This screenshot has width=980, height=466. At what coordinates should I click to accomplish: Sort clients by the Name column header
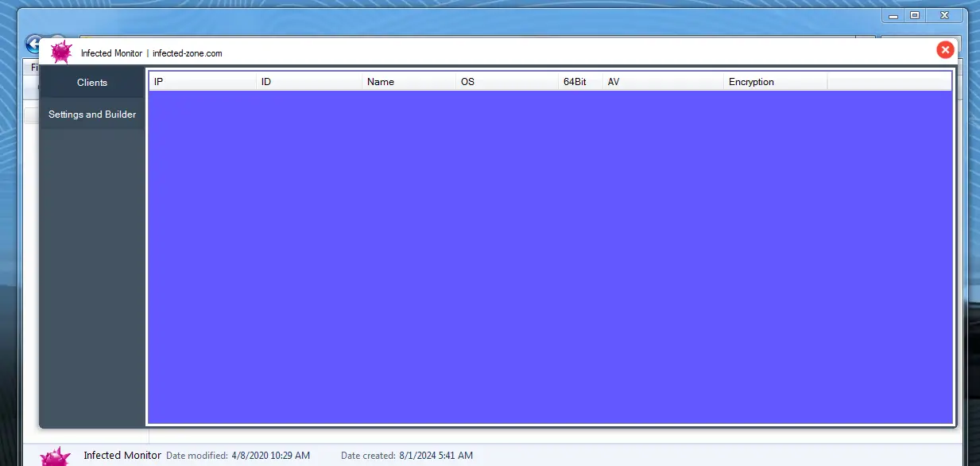pyautogui.click(x=408, y=80)
